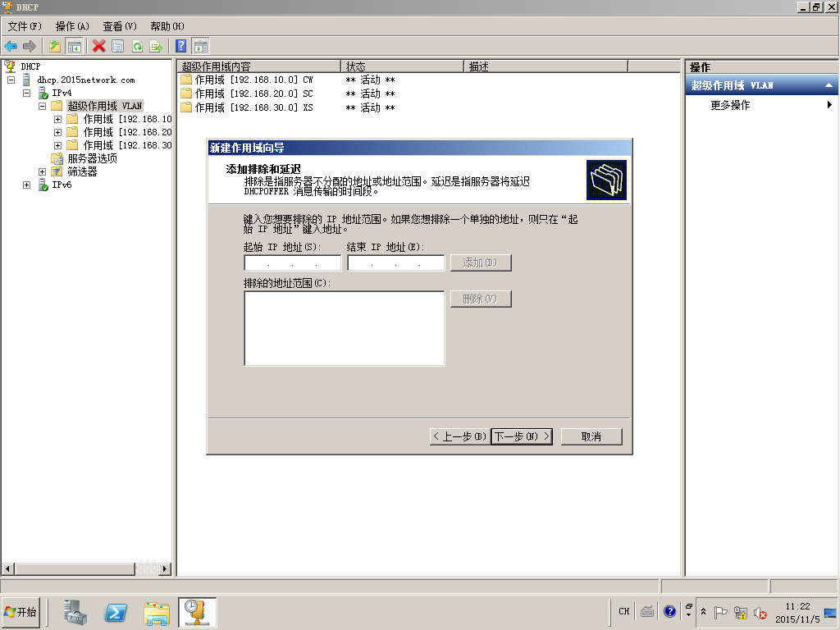Open the 操作(A) menu
The width and height of the screenshot is (840, 630).
[72, 26]
